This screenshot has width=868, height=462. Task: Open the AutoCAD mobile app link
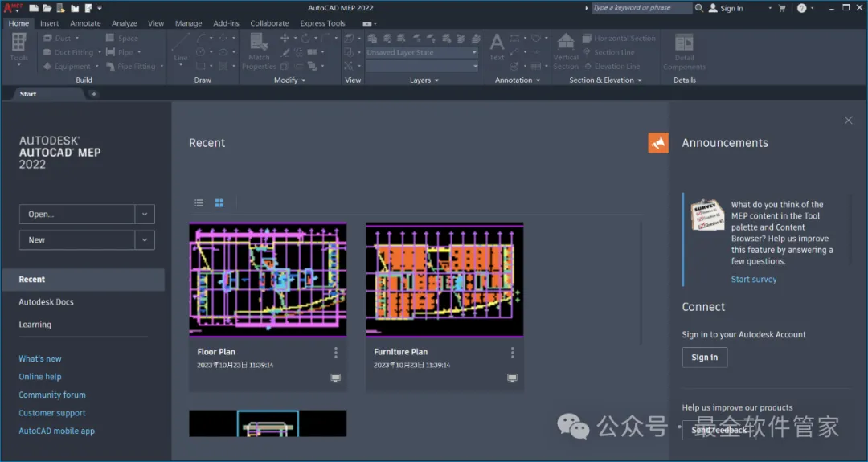(x=56, y=431)
